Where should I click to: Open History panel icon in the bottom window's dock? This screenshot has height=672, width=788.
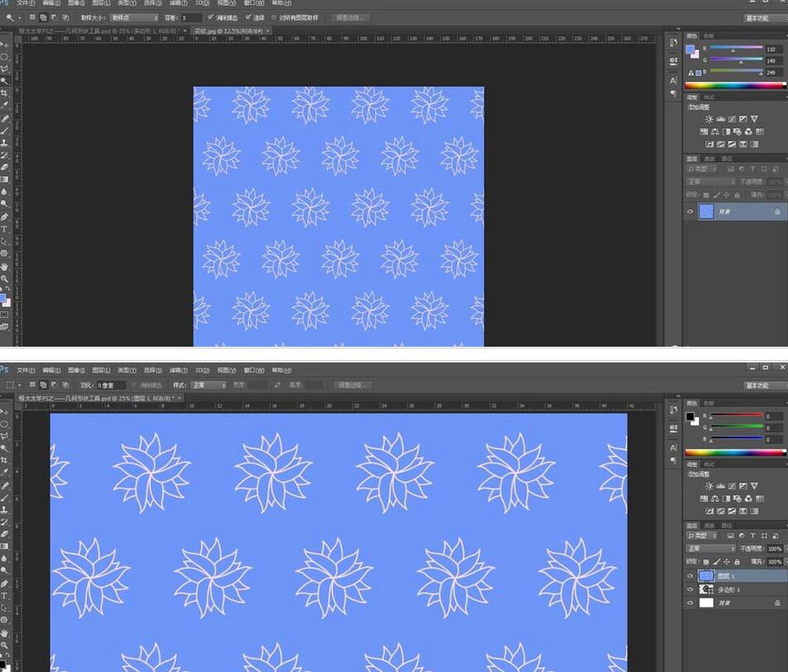[x=674, y=410]
